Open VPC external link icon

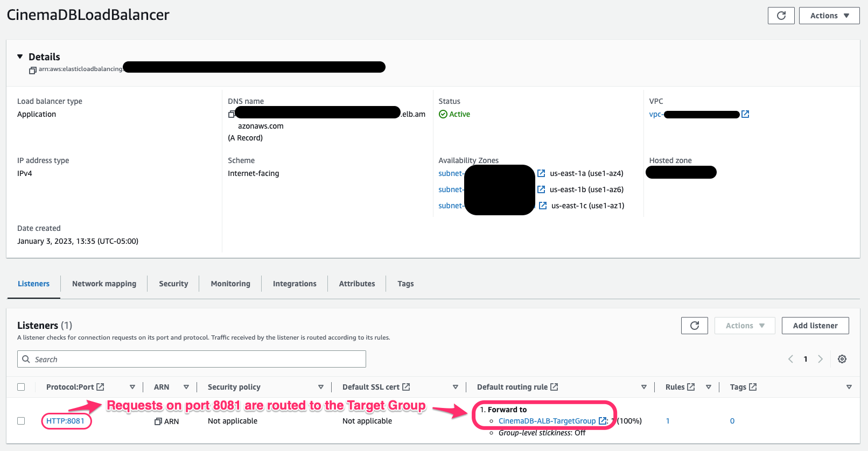point(745,114)
